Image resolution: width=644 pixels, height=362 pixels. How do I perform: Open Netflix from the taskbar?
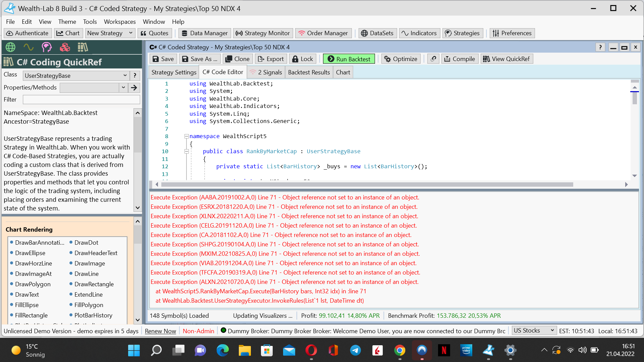point(444,350)
